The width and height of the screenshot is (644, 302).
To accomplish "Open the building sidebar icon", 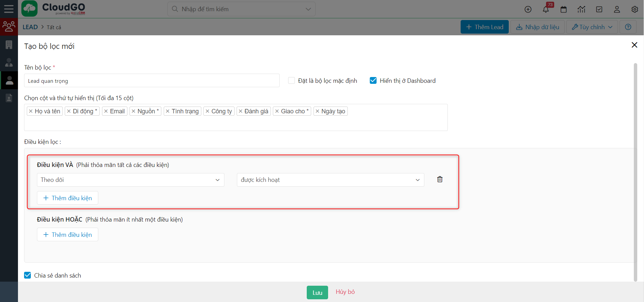I will click(9, 44).
